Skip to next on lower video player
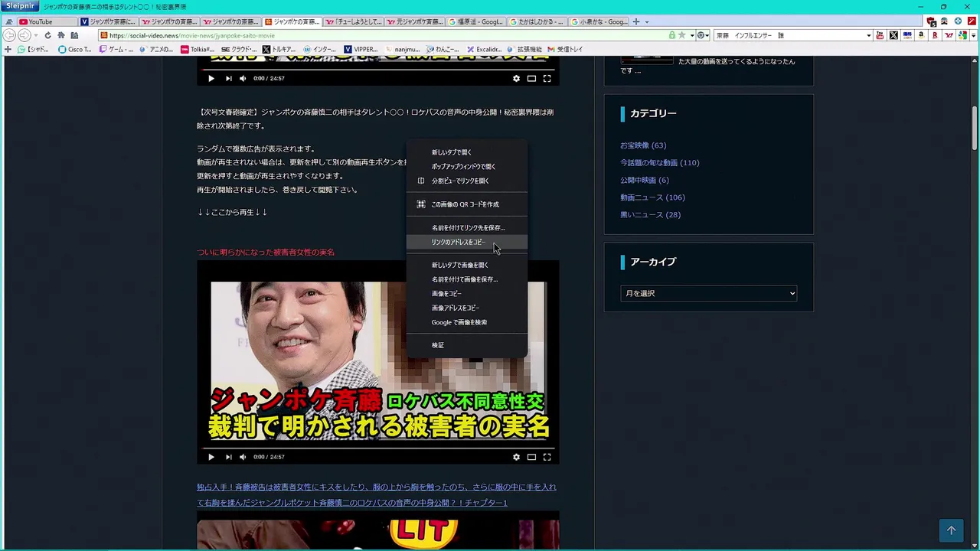Image resolution: width=980 pixels, height=551 pixels. click(228, 457)
